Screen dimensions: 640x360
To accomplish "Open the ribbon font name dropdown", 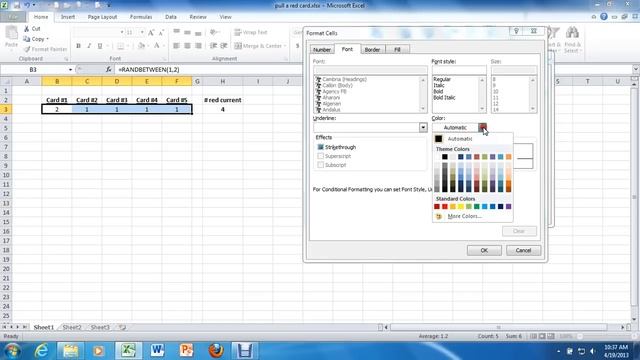I will [x=122, y=32].
